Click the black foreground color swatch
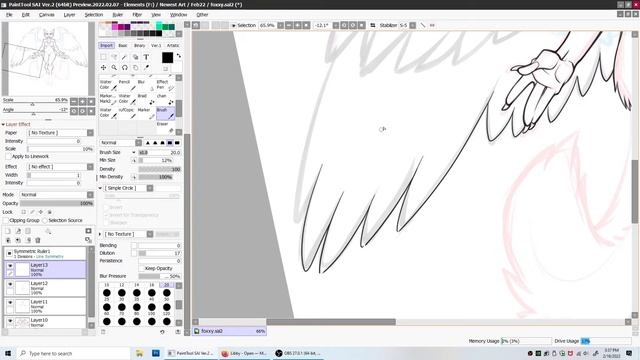Image resolution: width=640 pixels, height=360 pixels. point(167,58)
